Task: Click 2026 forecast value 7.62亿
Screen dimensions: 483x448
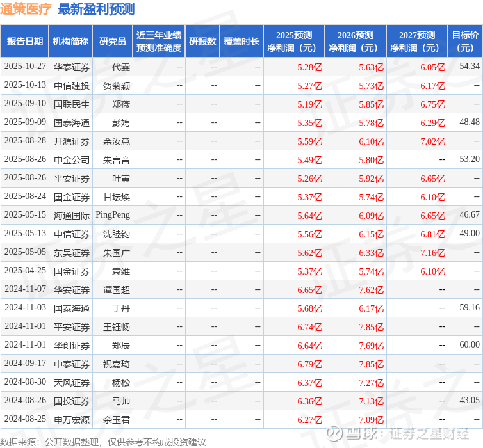Action: point(371,290)
